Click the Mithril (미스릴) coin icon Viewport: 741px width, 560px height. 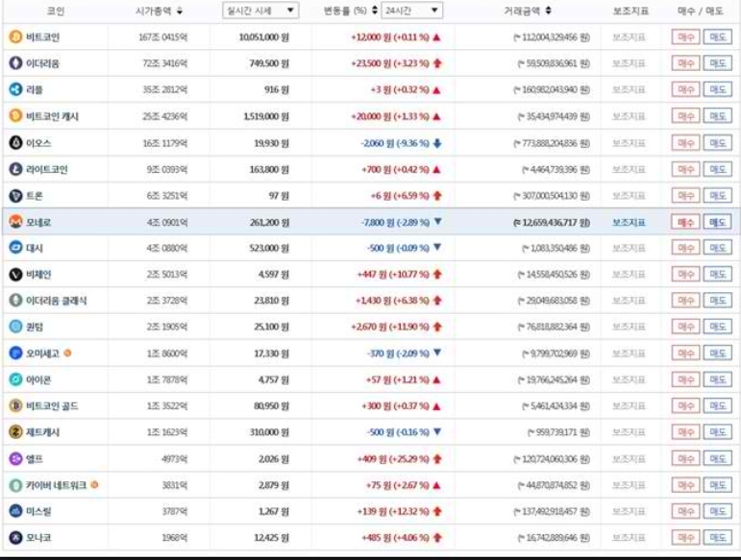(15, 511)
